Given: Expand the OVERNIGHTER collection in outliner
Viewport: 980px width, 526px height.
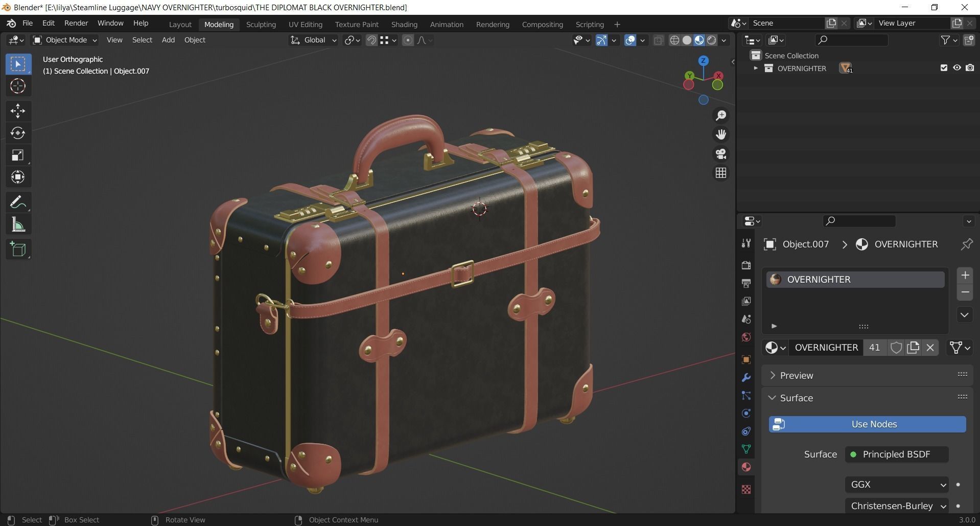Looking at the screenshot, I should pos(756,68).
